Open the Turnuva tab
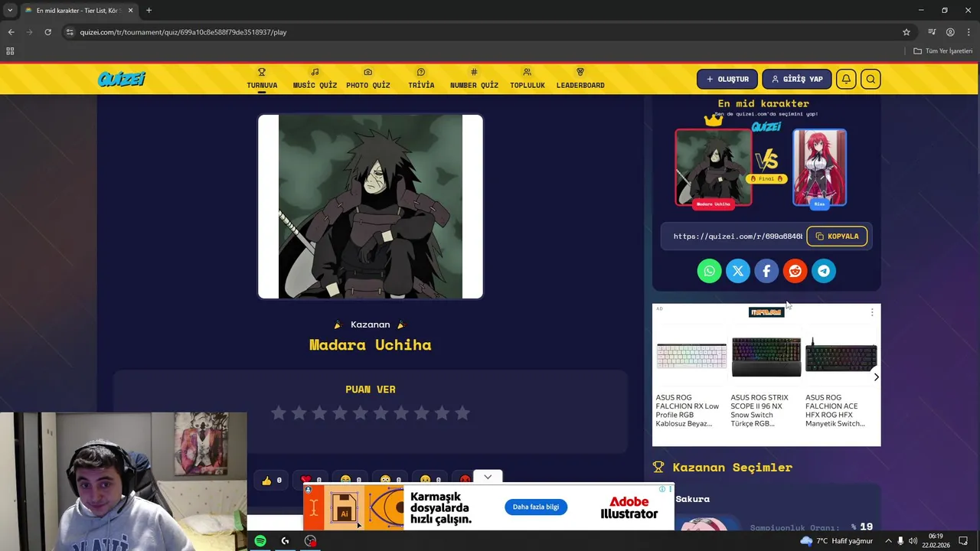980x551 pixels. tap(262, 79)
